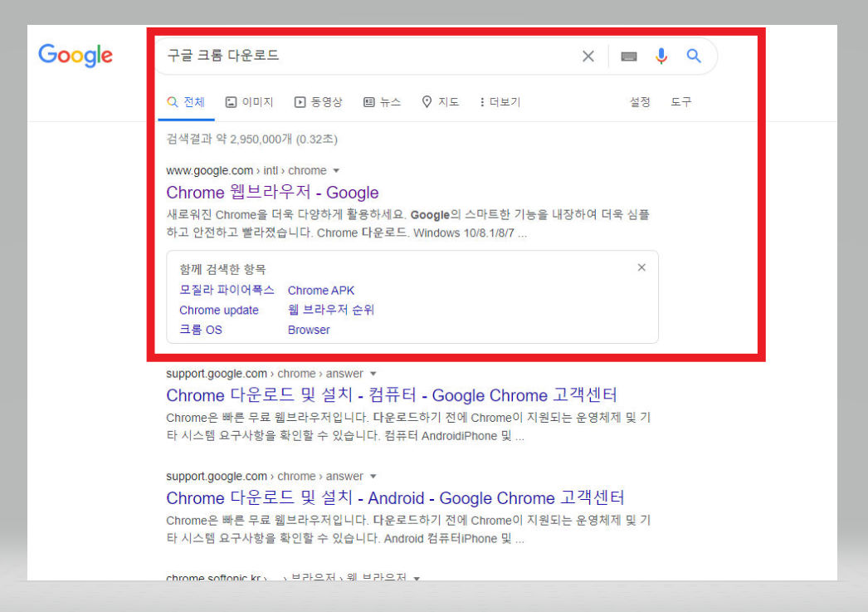Click the snippet text starting 새로워진 Chrome을
This screenshot has width=868, height=612.
coord(408,223)
